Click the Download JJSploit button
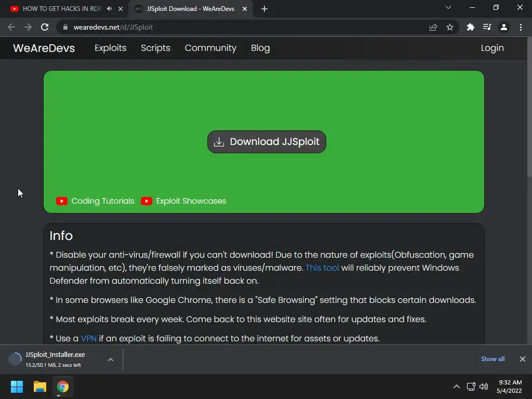This screenshot has width=532, height=399. click(267, 142)
